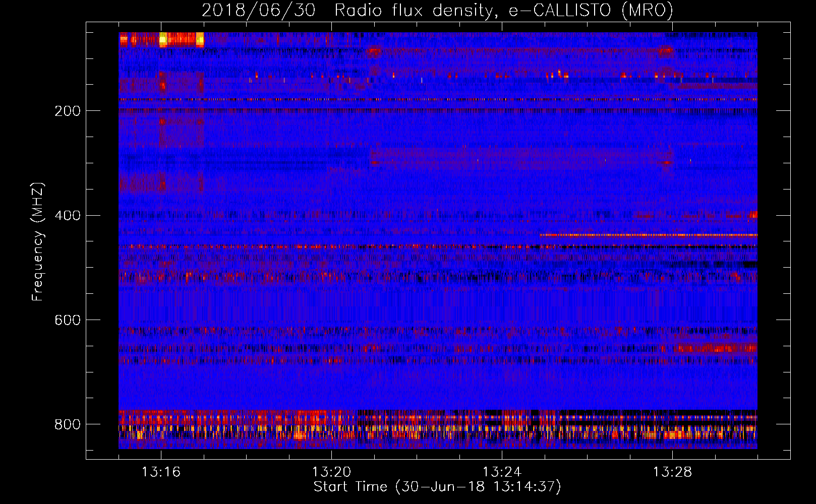Click the 800 frequency tick label
The image size is (816, 504).
68,424
